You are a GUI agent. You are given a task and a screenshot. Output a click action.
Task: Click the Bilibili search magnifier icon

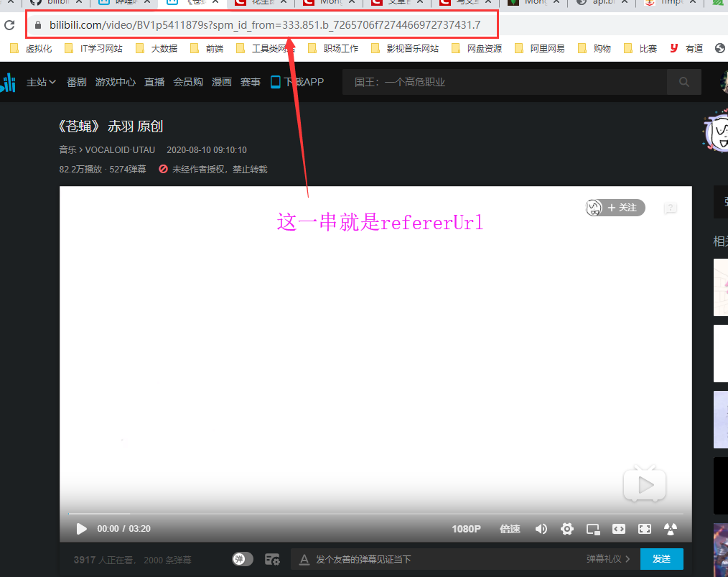click(x=683, y=82)
